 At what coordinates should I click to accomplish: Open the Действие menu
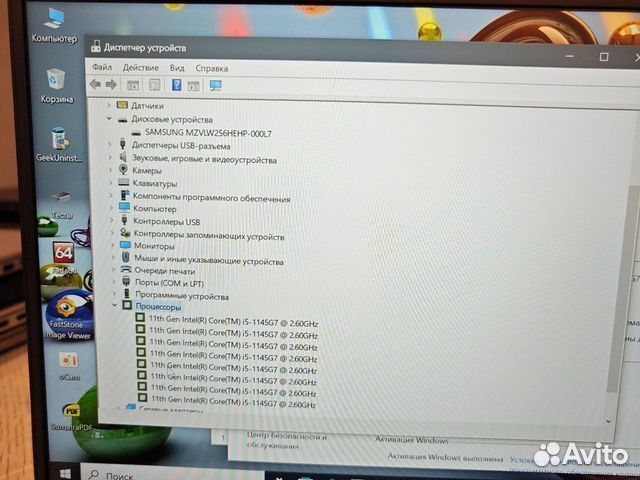tap(140, 68)
